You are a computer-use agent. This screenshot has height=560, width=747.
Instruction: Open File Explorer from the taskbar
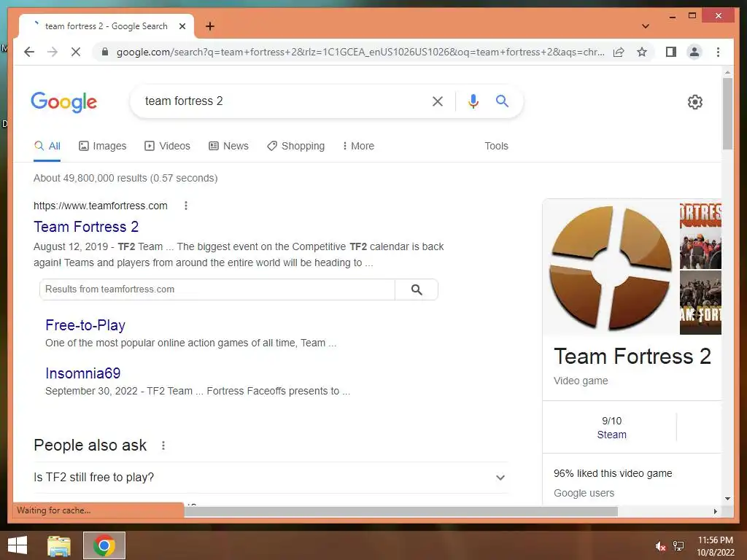tap(59, 545)
